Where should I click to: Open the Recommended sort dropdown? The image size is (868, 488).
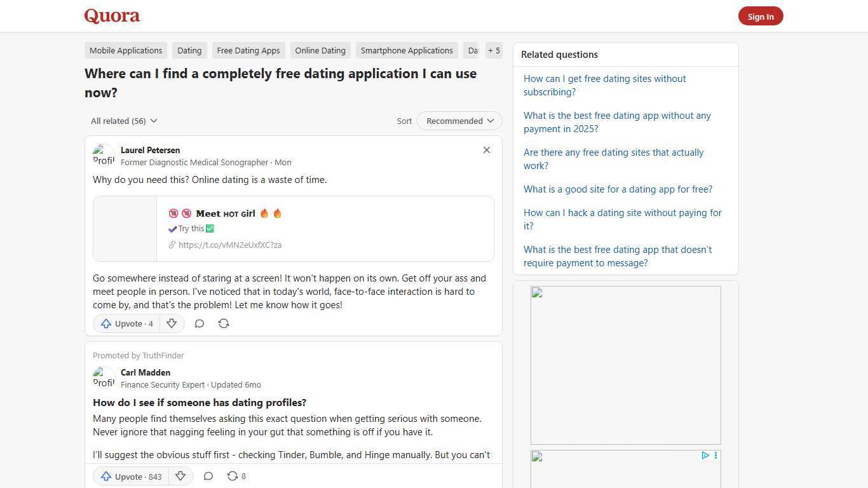(459, 121)
